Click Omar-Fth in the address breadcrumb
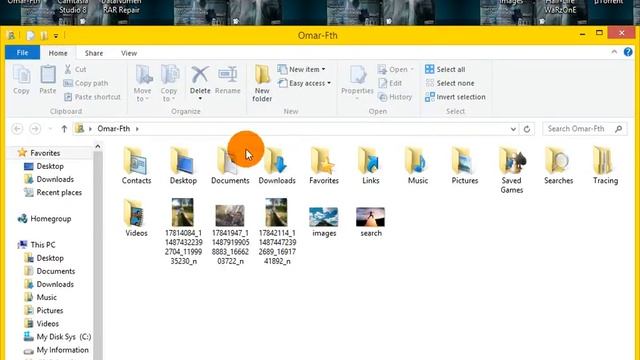The height and width of the screenshot is (360, 640). (113, 129)
